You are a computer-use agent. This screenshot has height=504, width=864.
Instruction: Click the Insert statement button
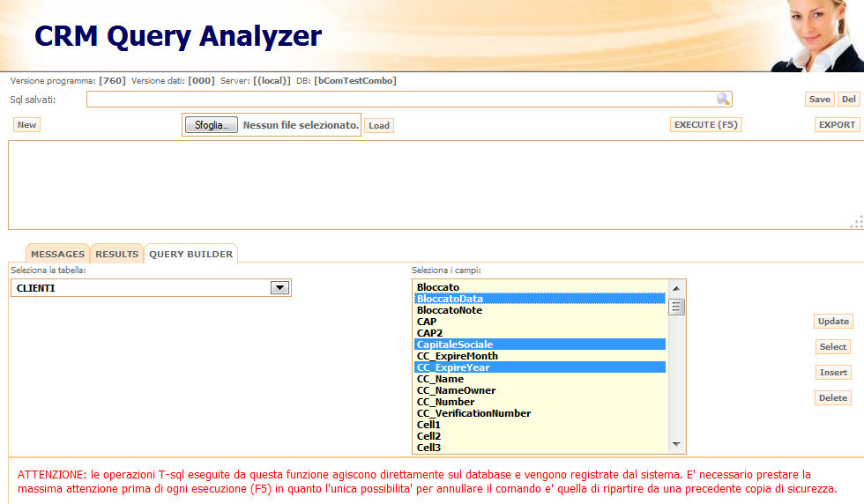tap(833, 373)
